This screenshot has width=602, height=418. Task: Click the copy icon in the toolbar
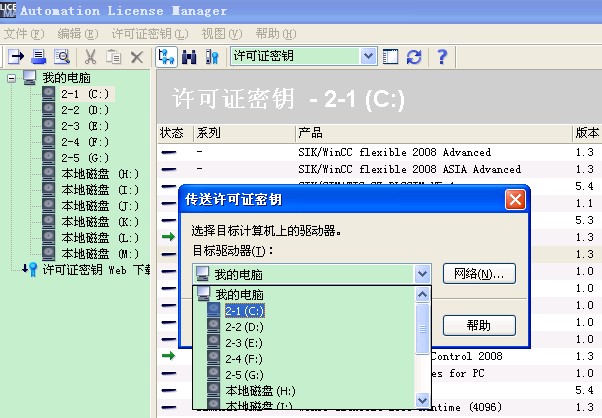click(x=113, y=57)
